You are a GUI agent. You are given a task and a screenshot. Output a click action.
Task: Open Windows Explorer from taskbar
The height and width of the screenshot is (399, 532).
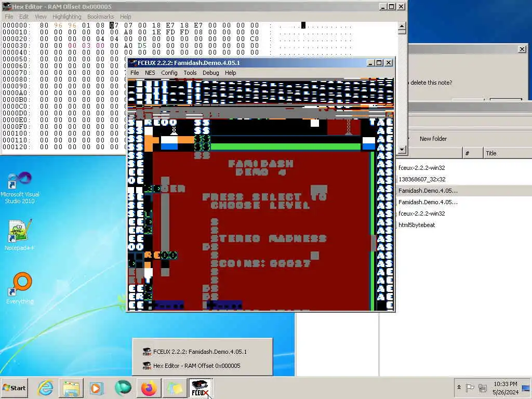click(x=71, y=388)
